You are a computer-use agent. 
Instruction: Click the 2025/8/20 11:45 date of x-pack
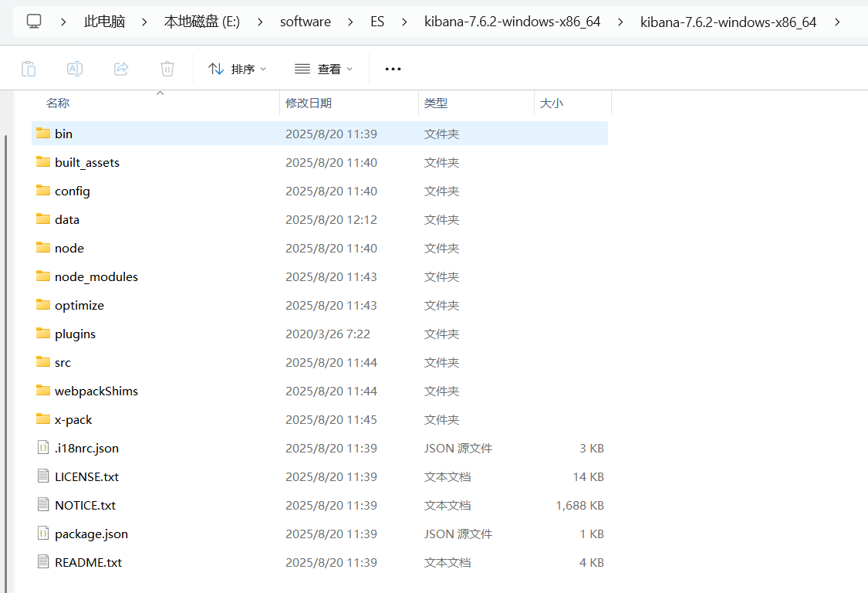click(331, 419)
